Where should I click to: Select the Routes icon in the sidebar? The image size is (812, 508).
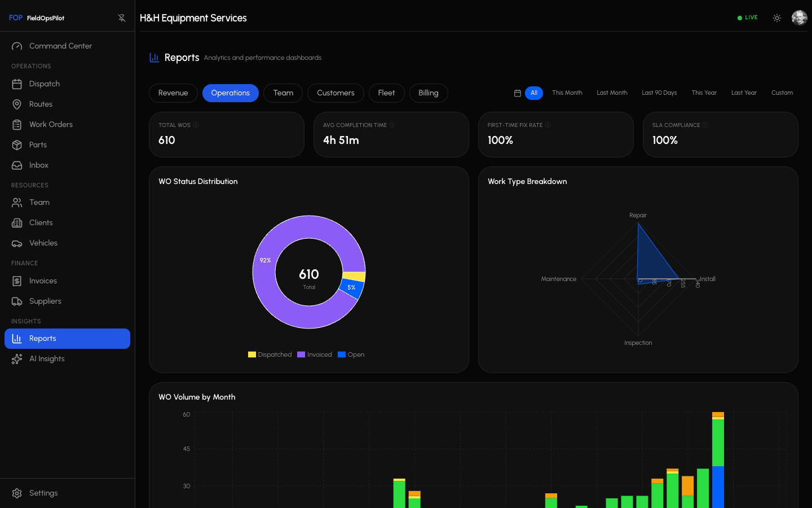[18, 104]
